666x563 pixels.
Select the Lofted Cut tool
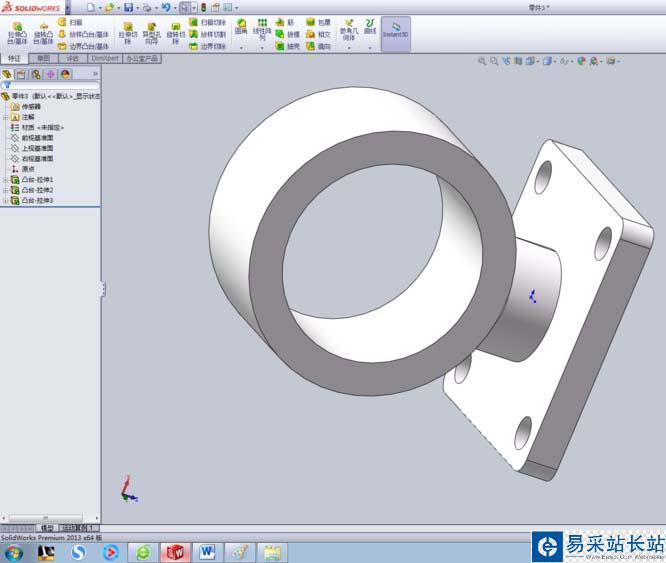coord(208,34)
